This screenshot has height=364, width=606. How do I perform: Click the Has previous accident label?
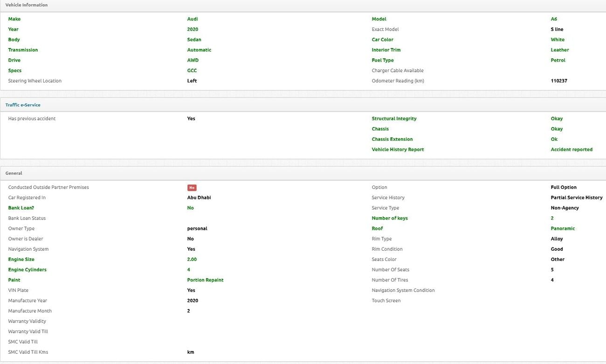click(x=32, y=118)
